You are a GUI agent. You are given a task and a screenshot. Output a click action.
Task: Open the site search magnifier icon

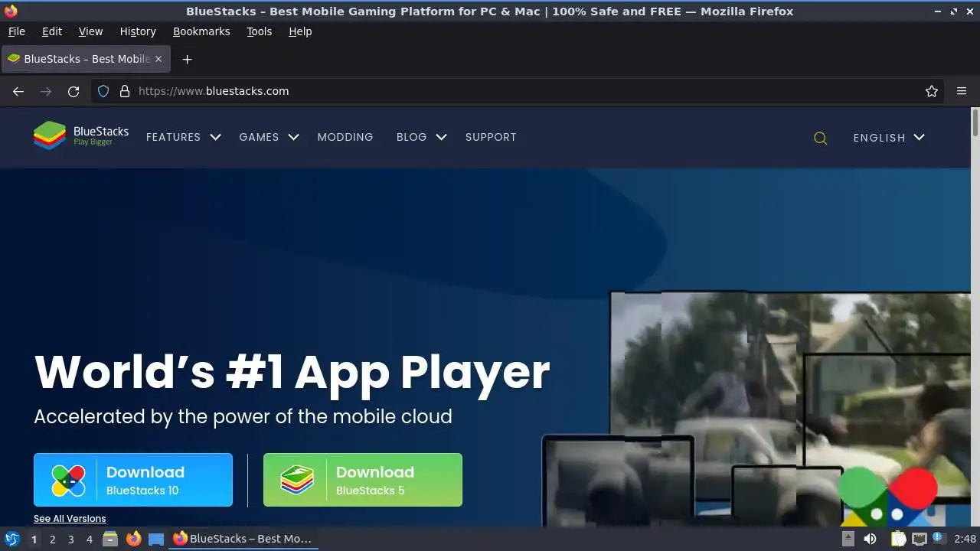pyautogui.click(x=820, y=138)
